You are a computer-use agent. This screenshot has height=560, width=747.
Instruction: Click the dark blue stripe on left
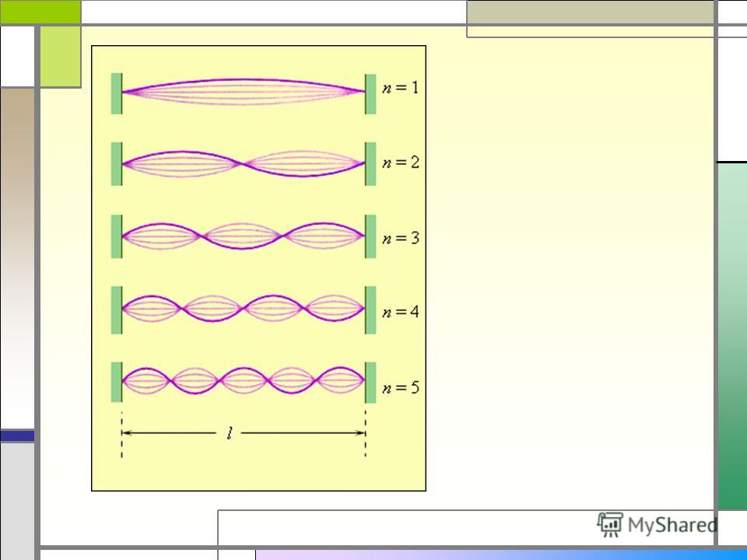click(17, 436)
